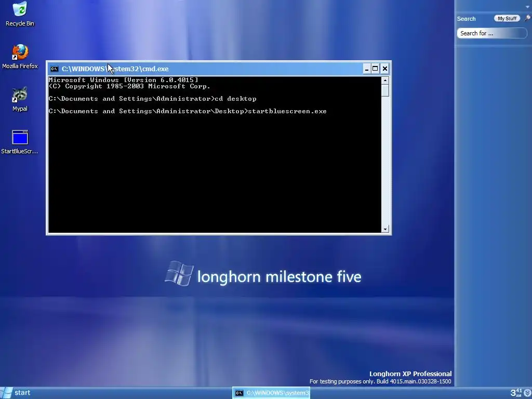The image size is (532, 399).
Task: Click the cmd scrollbar up arrow
Action: [x=385, y=81]
